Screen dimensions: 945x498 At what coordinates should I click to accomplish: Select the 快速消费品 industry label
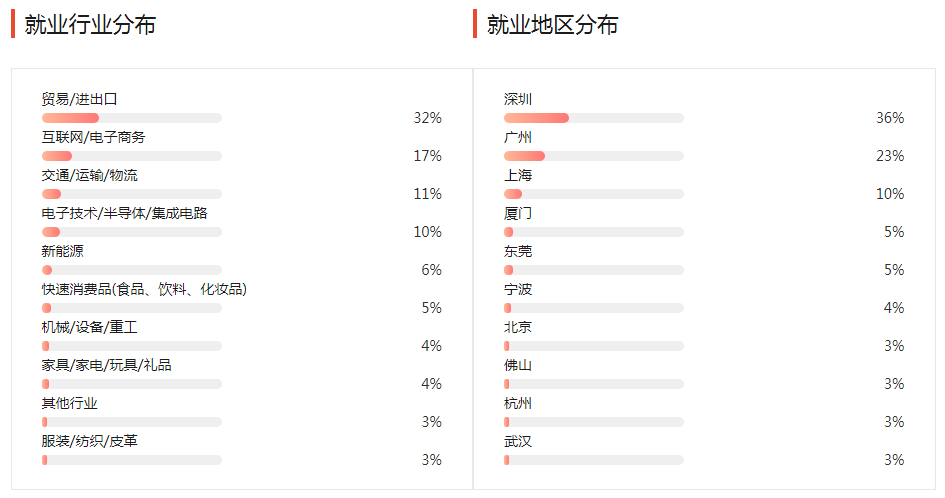pos(144,289)
